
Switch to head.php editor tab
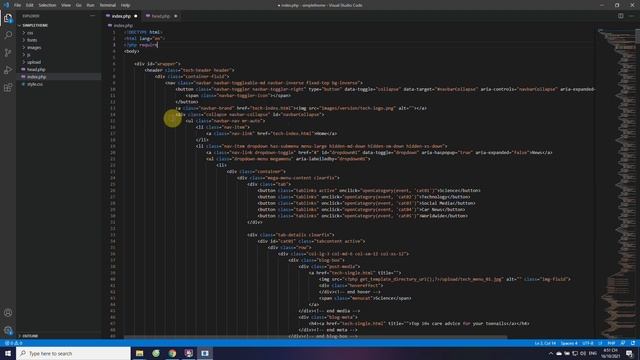(x=161, y=16)
